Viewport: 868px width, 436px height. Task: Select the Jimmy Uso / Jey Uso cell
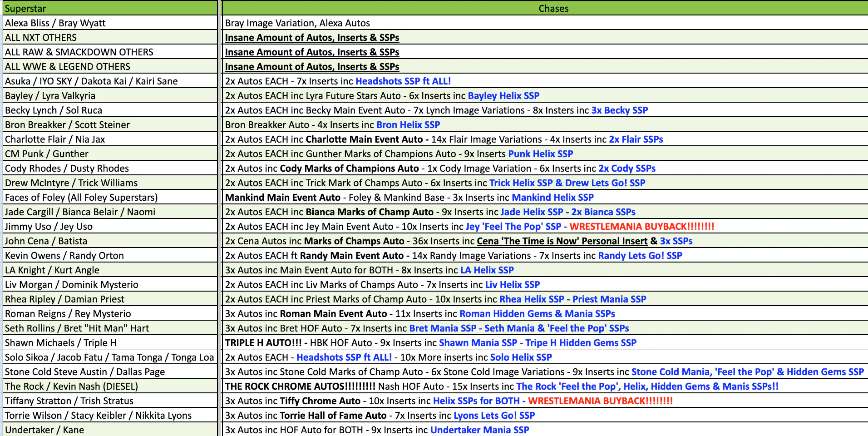pyautogui.click(x=110, y=227)
